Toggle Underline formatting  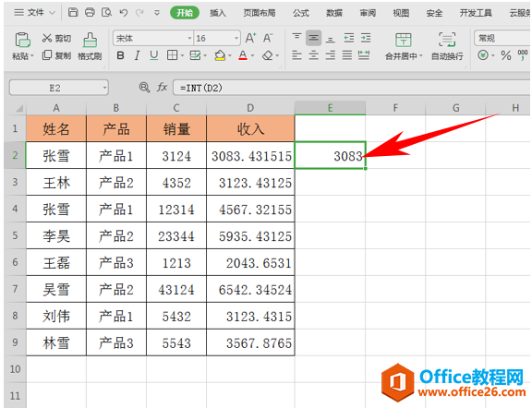[x=153, y=55]
